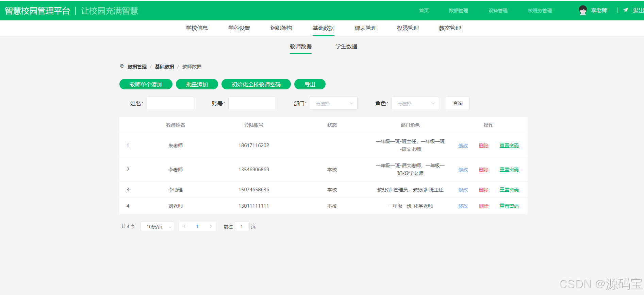Viewport: 644px width, 295px height.
Task: Click the location pin icon in the breadcrumb
Action: point(122,66)
